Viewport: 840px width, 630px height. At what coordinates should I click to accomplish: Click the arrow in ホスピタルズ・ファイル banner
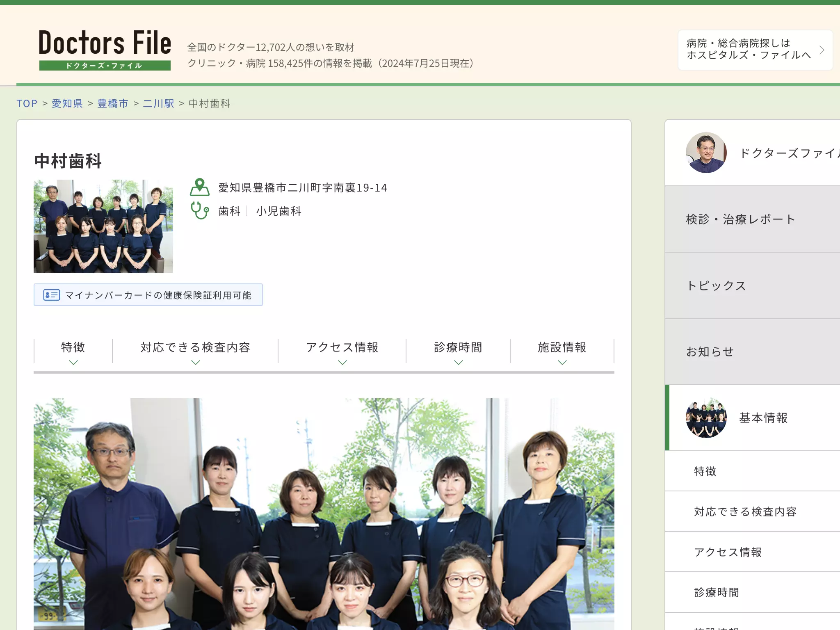822,50
